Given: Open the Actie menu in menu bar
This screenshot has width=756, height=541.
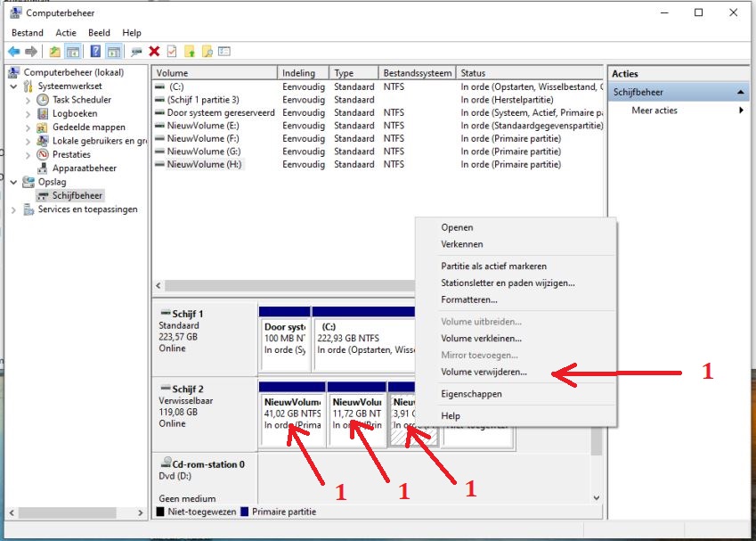Looking at the screenshot, I should 66,33.
